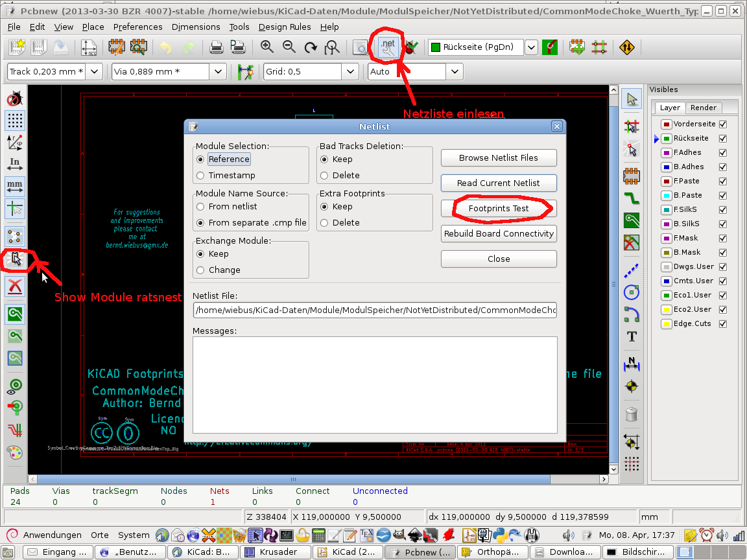Click the print board icon

click(x=217, y=47)
